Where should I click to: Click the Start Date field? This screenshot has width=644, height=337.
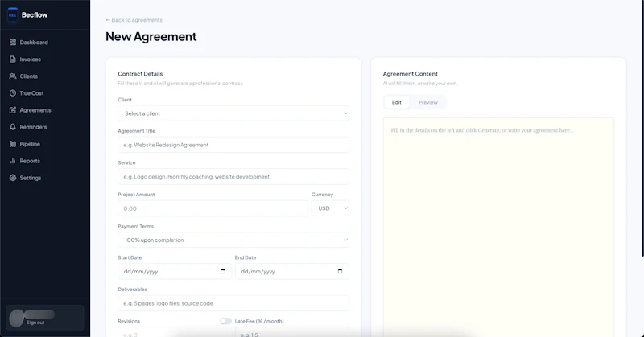tap(175, 271)
